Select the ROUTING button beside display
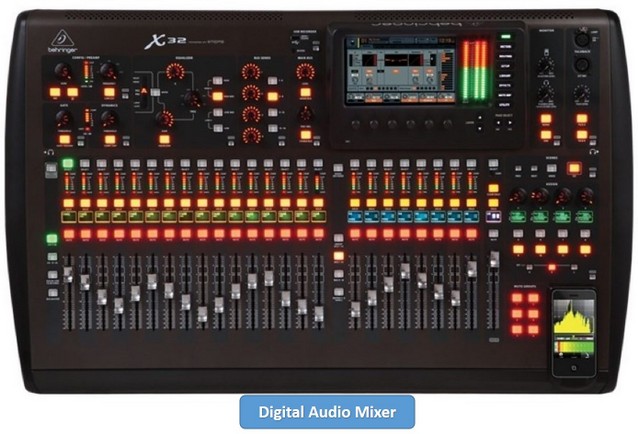The width and height of the screenshot is (638, 434). (505, 57)
